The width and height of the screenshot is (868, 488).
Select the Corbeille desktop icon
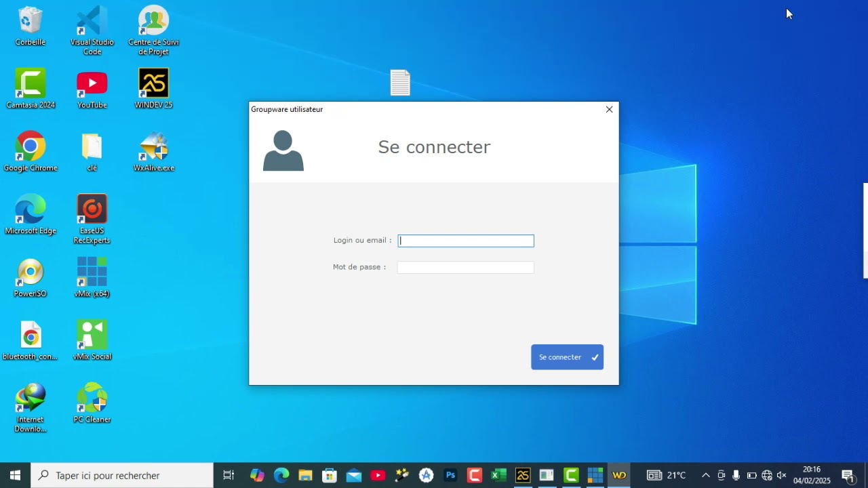31,27
